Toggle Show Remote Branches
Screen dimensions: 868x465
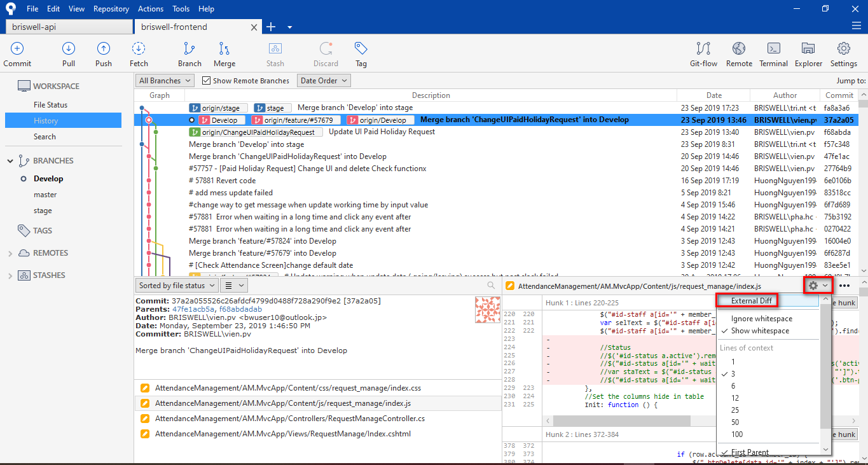pos(206,80)
